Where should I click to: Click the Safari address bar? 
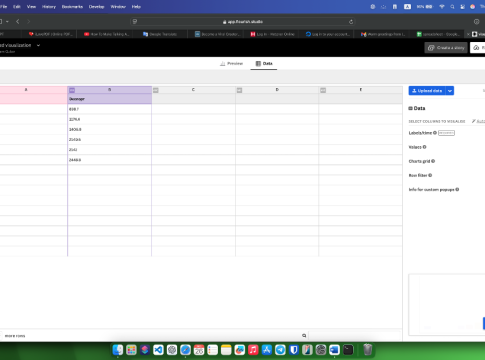pyautogui.click(x=243, y=22)
